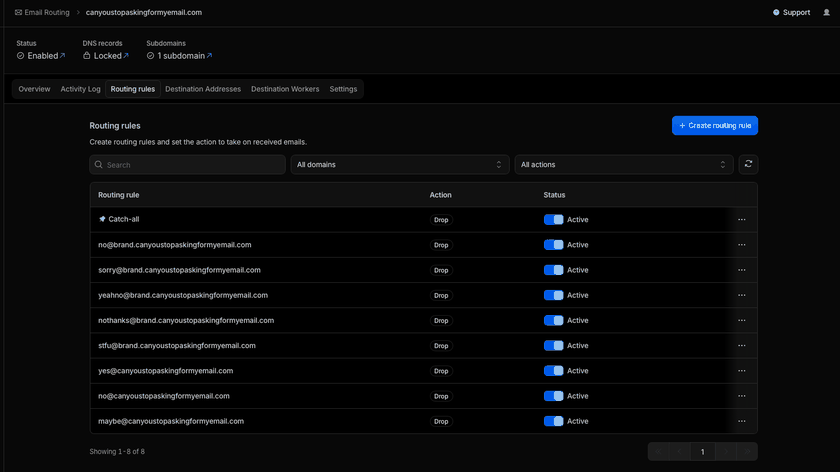Click the Catch-all star icon
Viewport: 840px width, 472px height.
(x=102, y=219)
